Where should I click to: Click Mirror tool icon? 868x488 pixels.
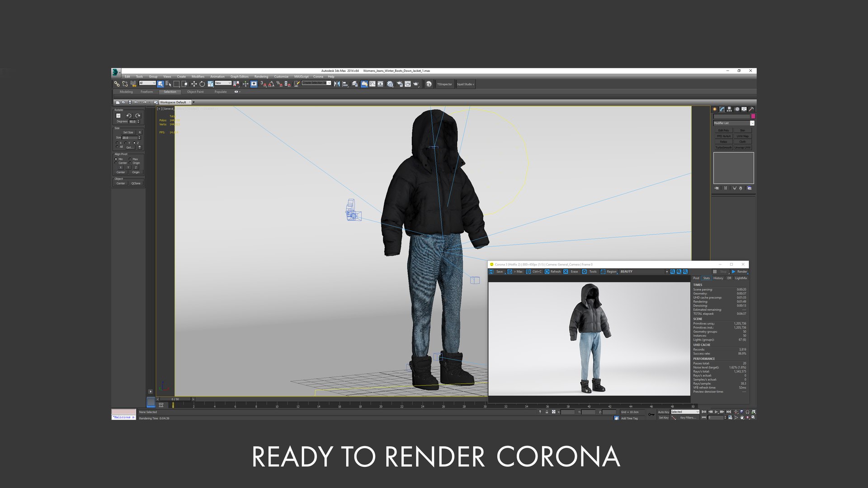pos(337,84)
